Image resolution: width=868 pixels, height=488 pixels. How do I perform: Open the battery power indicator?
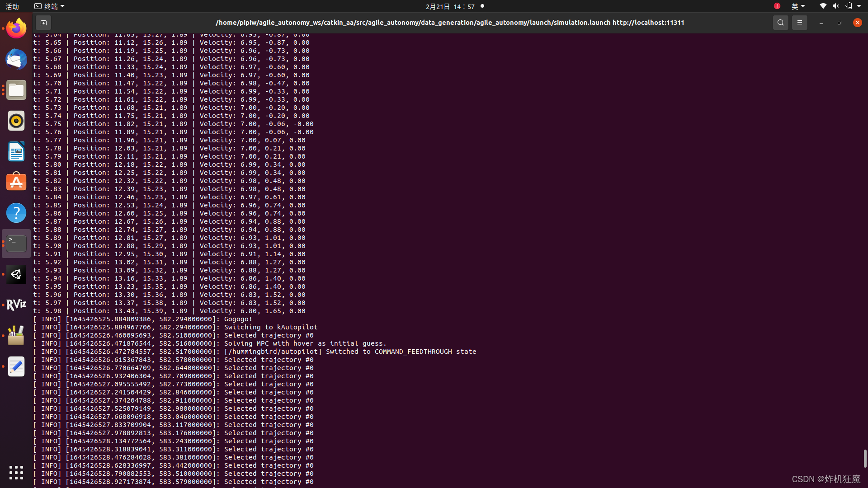[x=849, y=6]
